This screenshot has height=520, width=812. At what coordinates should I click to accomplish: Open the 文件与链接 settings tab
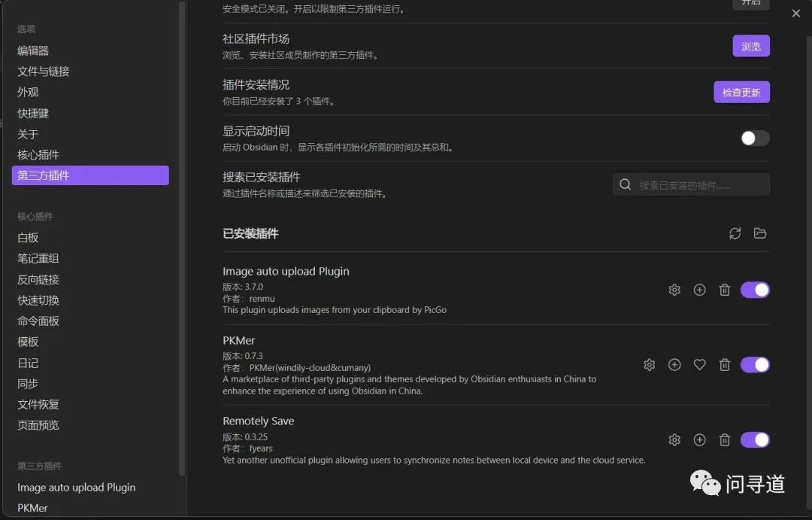91,71
